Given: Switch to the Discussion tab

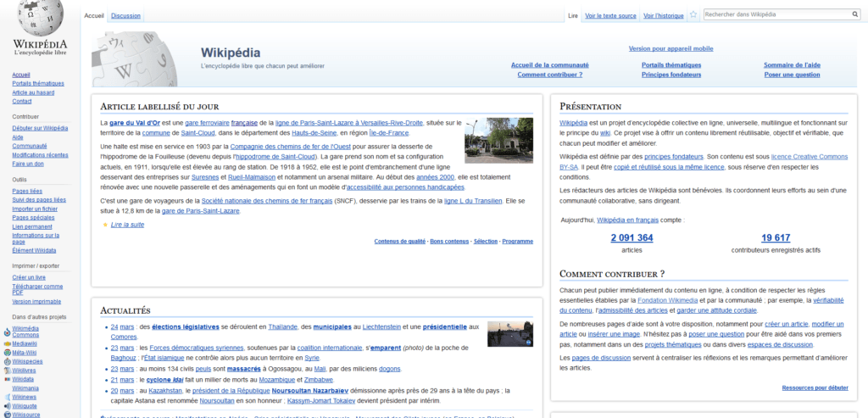Looking at the screenshot, I should click(x=125, y=15).
